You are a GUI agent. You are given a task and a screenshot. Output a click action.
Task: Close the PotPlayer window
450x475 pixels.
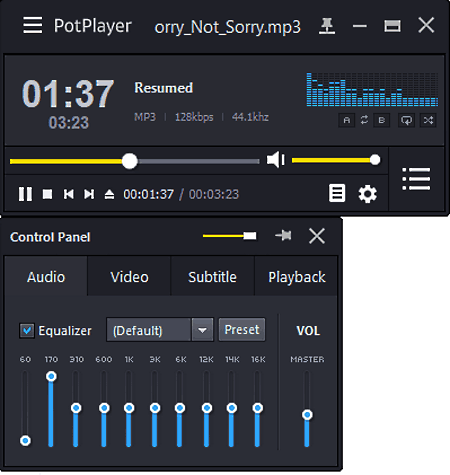(426, 26)
